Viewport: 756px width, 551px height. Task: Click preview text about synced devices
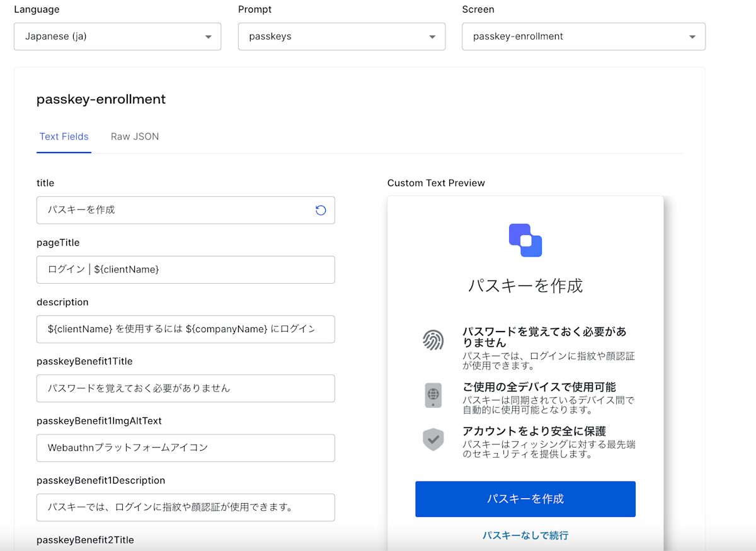[549, 405]
